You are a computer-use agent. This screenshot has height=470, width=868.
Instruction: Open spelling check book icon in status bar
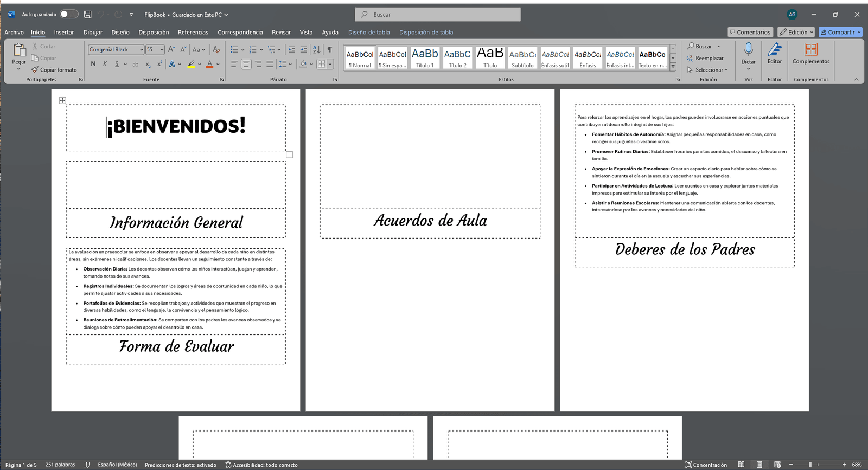pyautogui.click(x=86, y=465)
